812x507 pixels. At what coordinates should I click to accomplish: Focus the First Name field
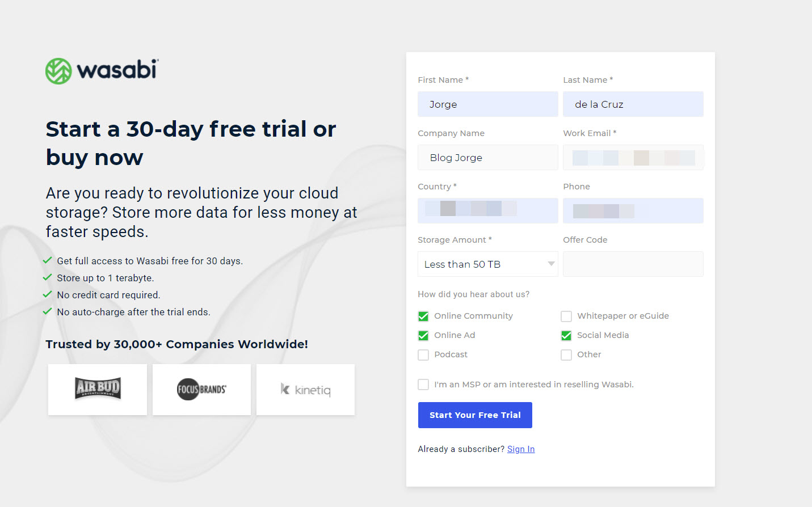point(488,104)
